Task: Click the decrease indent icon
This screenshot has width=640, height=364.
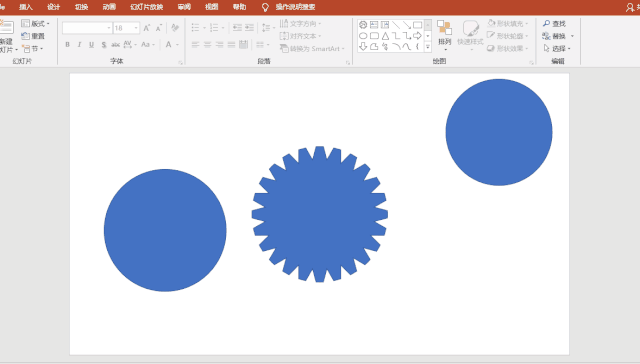Action: (x=237, y=28)
